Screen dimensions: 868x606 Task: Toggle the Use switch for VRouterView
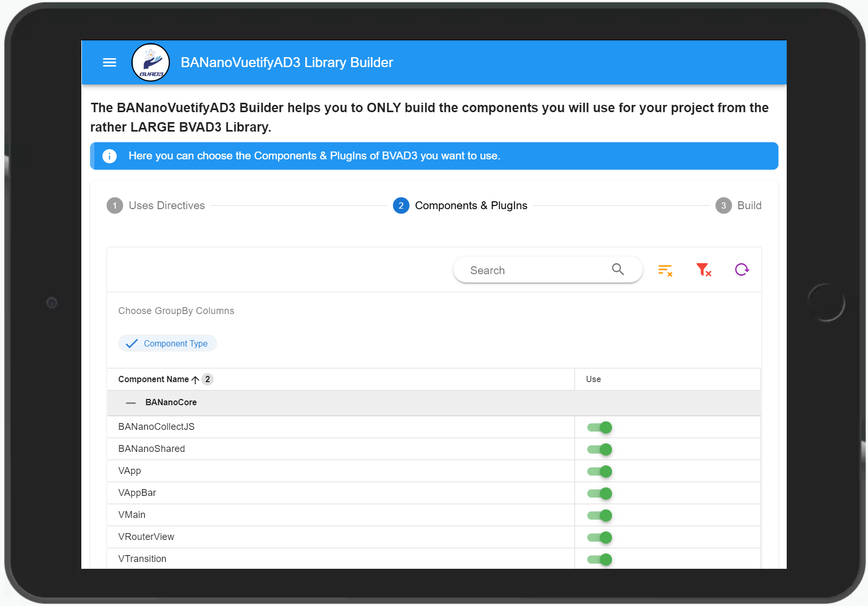click(599, 537)
